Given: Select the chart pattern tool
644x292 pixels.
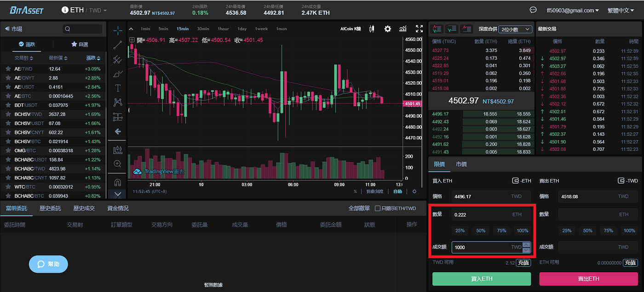Looking at the screenshot, I should (x=118, y=102).
